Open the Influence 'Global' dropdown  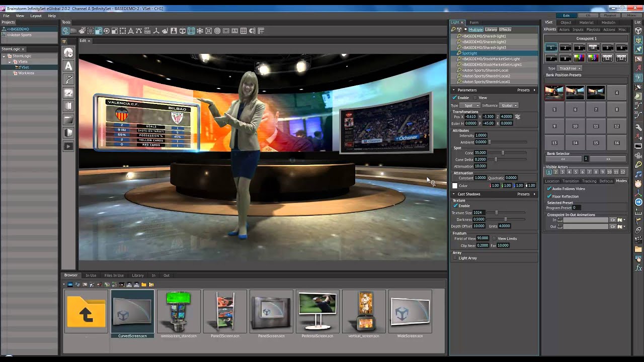click(x=509, y=106)
